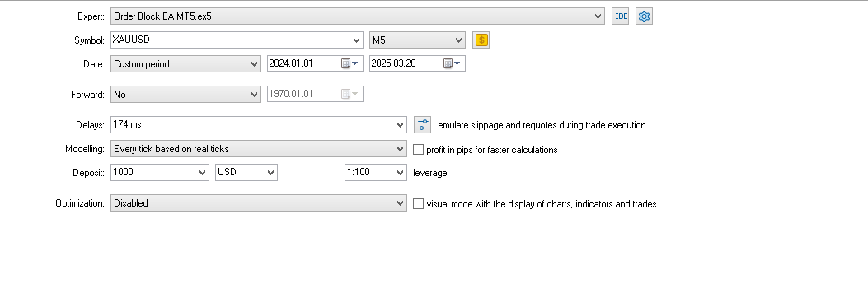The height and width of the screenshot is (307, 868).
Task: Open the end date calendar picker
Action: click(453, 63)
